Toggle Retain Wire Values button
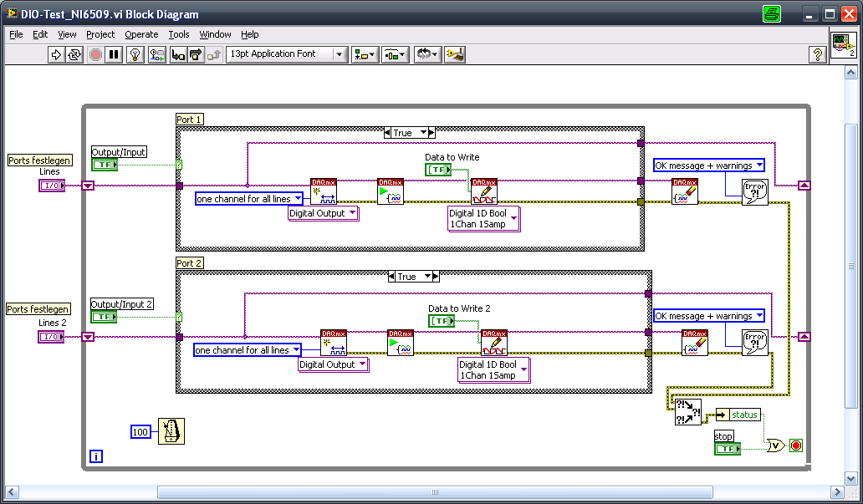 click(157, 54)
